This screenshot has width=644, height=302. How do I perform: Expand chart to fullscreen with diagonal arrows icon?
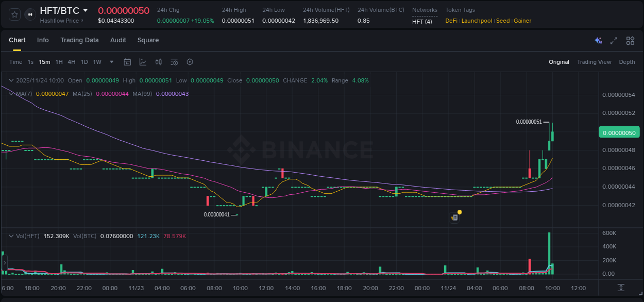[614, 40]
